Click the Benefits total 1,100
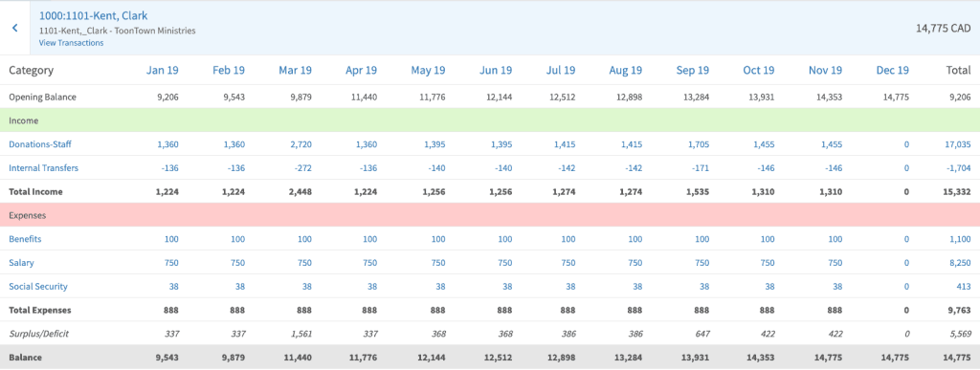The image size is (980, 370). point(959,239)
